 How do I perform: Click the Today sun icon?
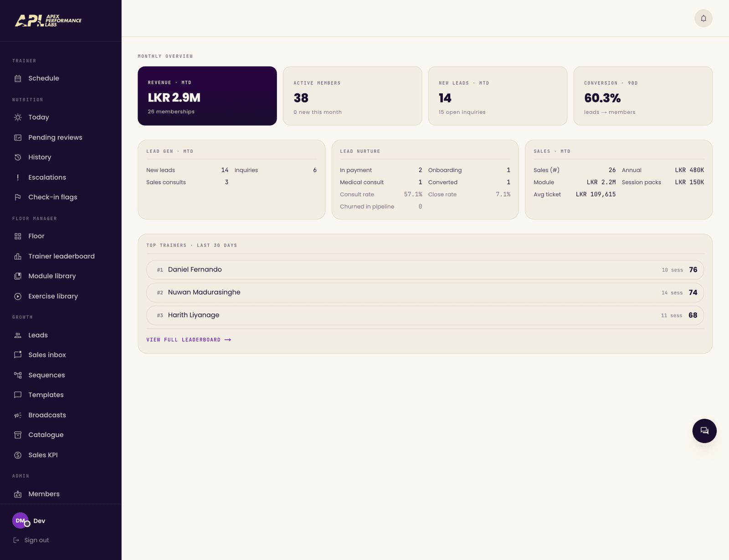coord(18,117)
